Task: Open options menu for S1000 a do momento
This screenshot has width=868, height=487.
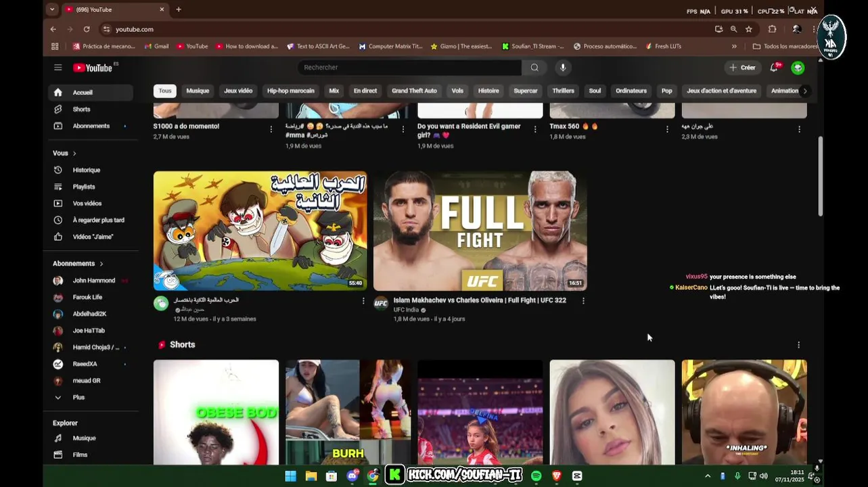Action: point(271,129)
